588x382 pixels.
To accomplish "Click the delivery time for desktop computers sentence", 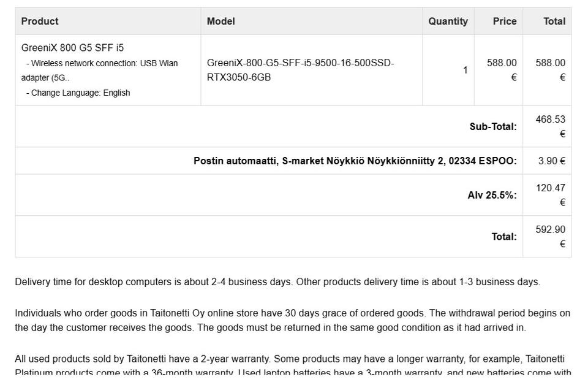I will click(277, 282).
